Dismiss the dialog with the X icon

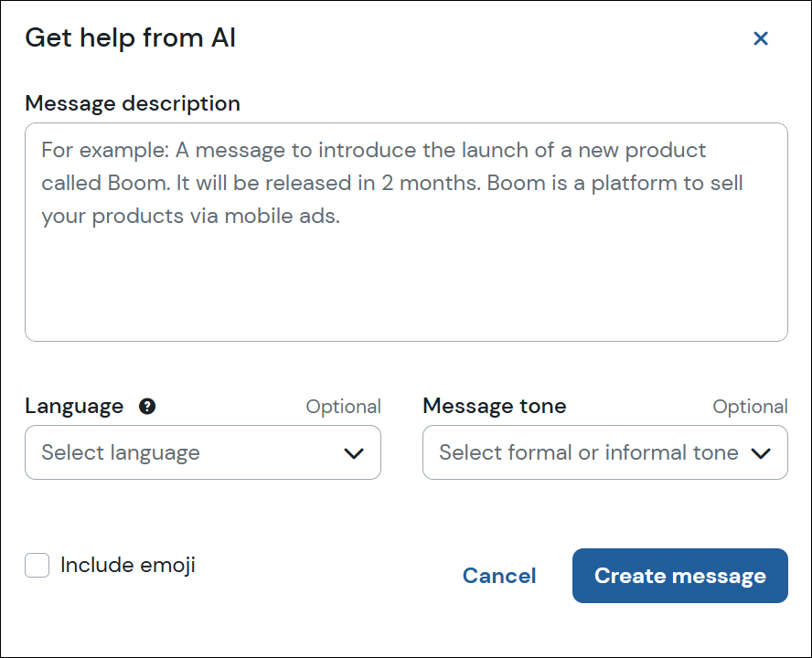pos(761,38)
